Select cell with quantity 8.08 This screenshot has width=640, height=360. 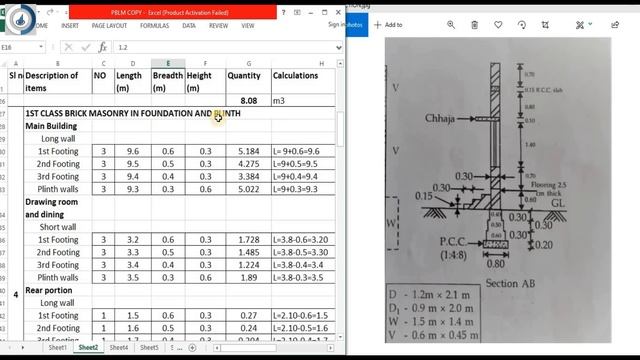coord(248,100)
